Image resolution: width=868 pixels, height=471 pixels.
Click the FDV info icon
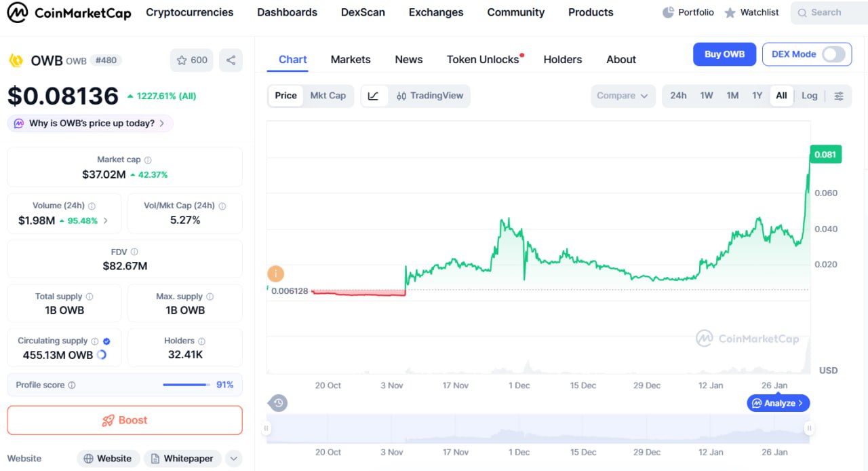134,252
